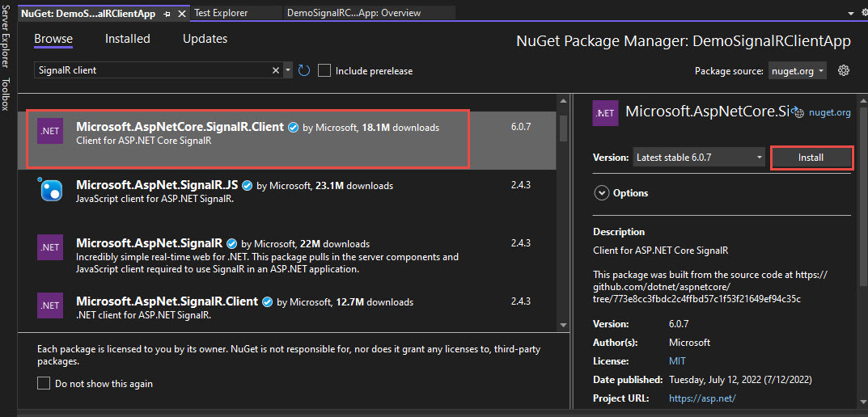Expand the Options section
Image resolution: width=868 pixels, height=417 pixels.
[x=602, y=193]
